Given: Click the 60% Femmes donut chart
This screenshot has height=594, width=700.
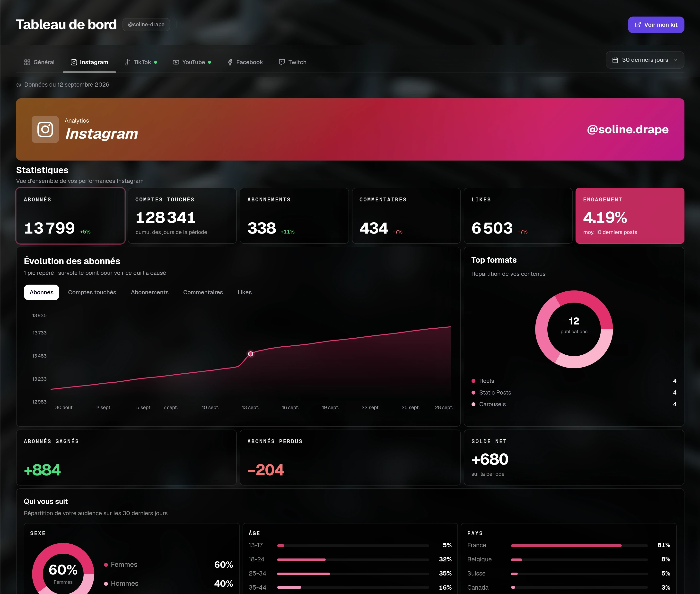Looking at the screenshot, I should click(x=63, y=569).
